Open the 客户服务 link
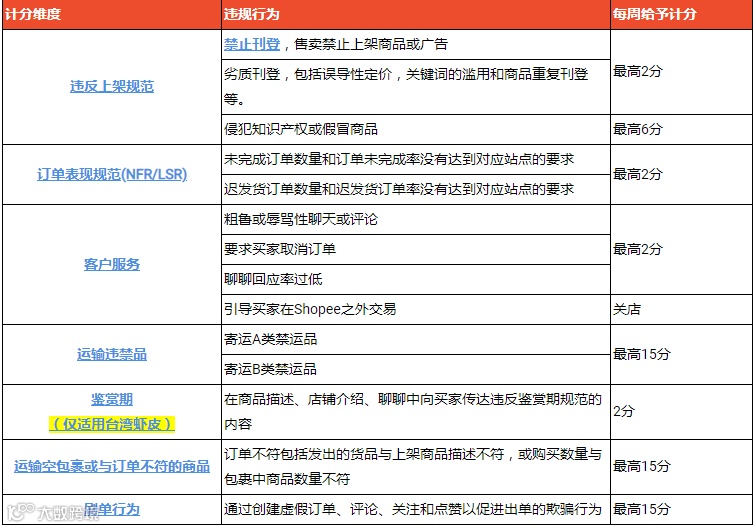 tap(112, 264)
